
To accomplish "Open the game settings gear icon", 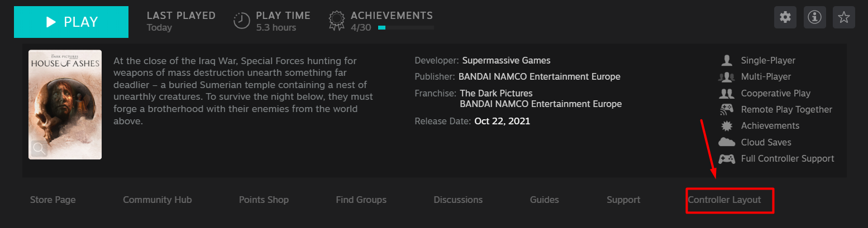I will [785, 18].
